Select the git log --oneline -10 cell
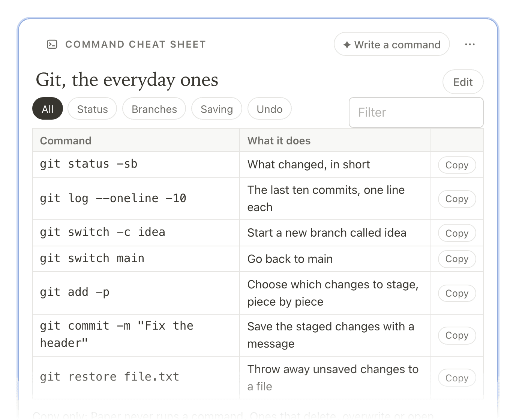The width and height of the screenshot is (516, 420). click(136, 199)
